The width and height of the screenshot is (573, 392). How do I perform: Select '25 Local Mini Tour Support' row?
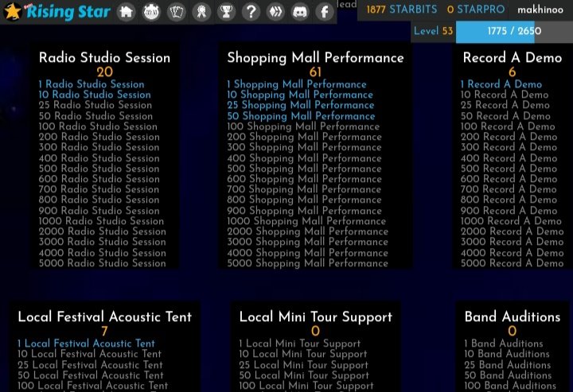(304, 365)
